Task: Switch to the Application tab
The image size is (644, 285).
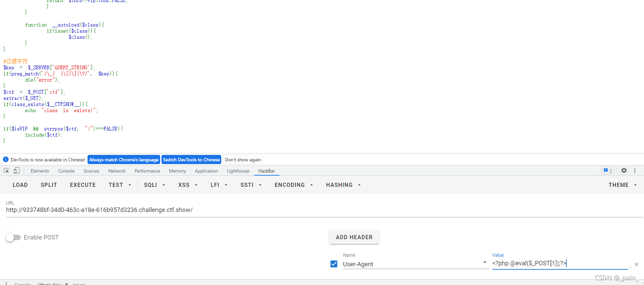Action: pyautogui.click(x=206, y=171)
